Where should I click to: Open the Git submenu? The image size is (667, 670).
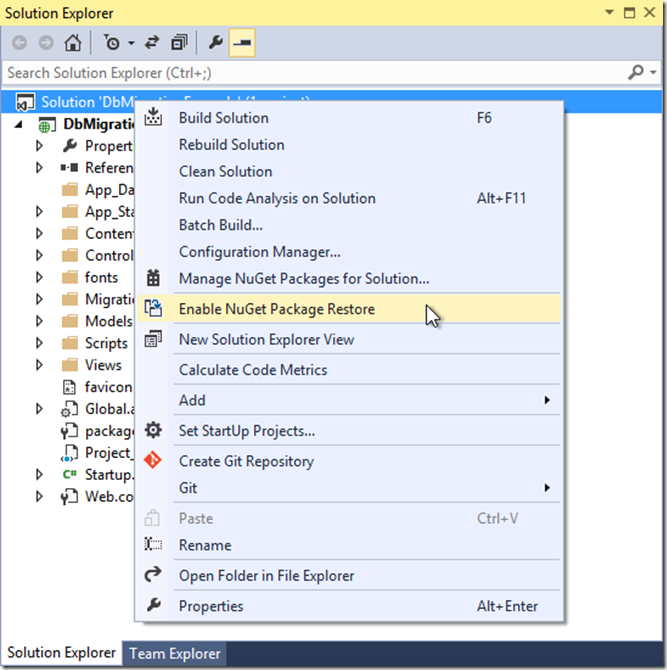[348, 488]
